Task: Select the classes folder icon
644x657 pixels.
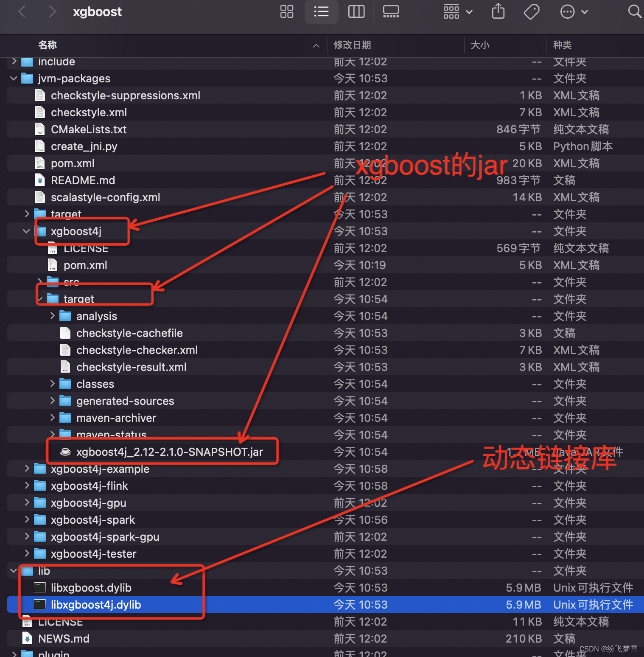Action: pos(65,384)
